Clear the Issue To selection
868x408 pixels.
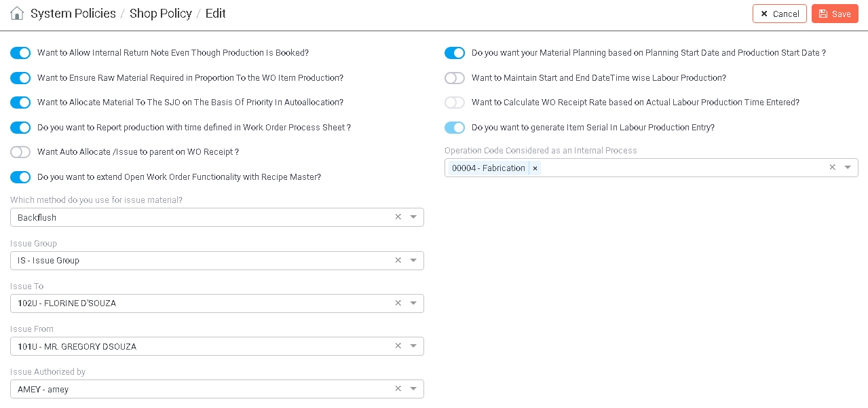tap(398, 303)
